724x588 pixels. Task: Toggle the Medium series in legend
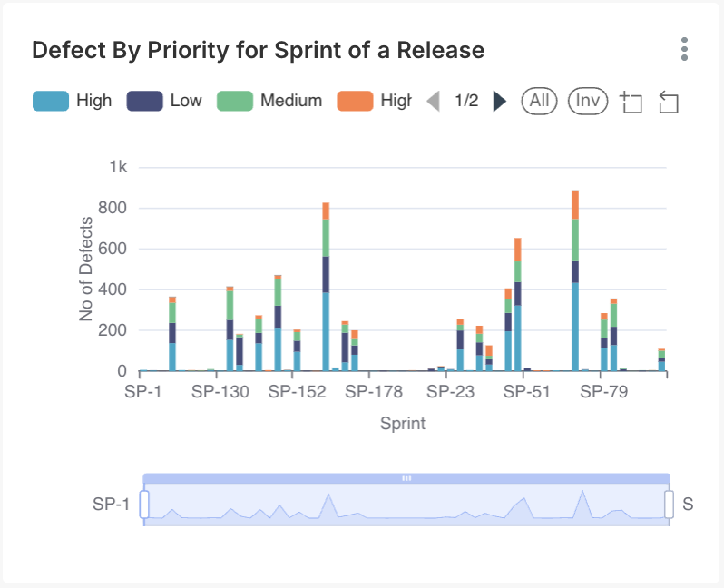coord(269,101)
